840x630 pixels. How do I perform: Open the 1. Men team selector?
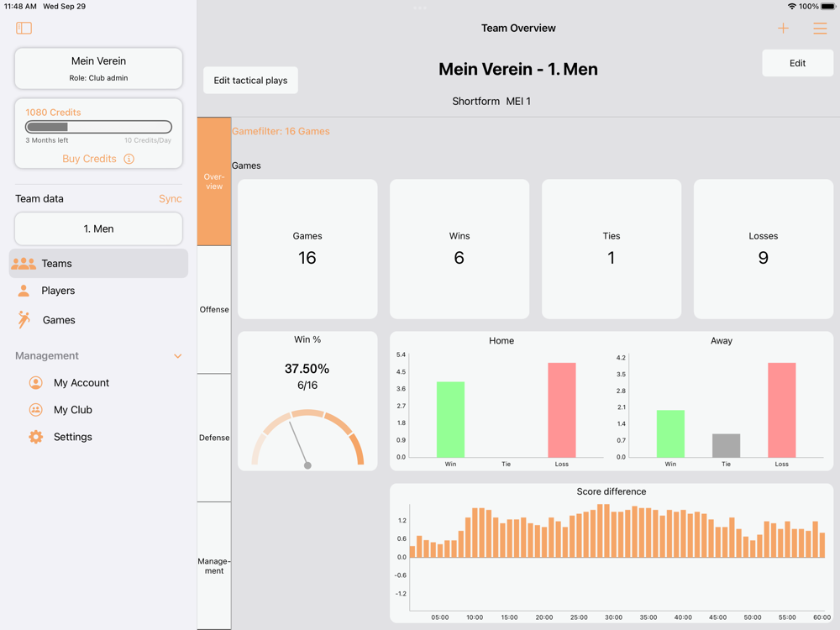[98, 228]
